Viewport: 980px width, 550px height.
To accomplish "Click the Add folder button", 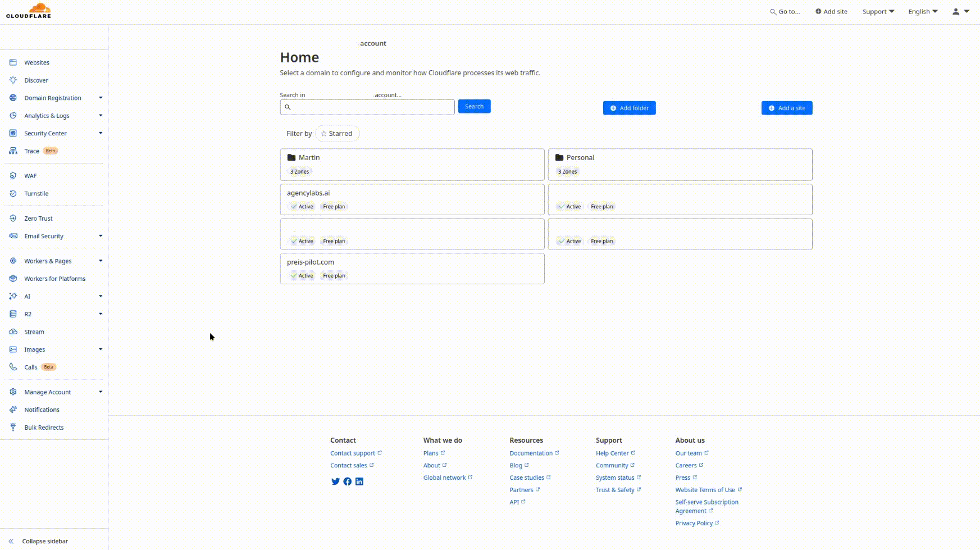I will [629, 108].
